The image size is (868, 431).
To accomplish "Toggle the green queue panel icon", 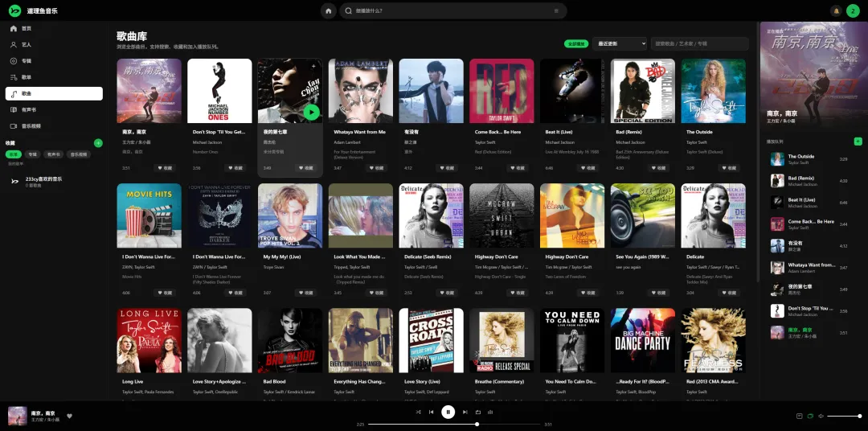I will click(x=810, y=416).
